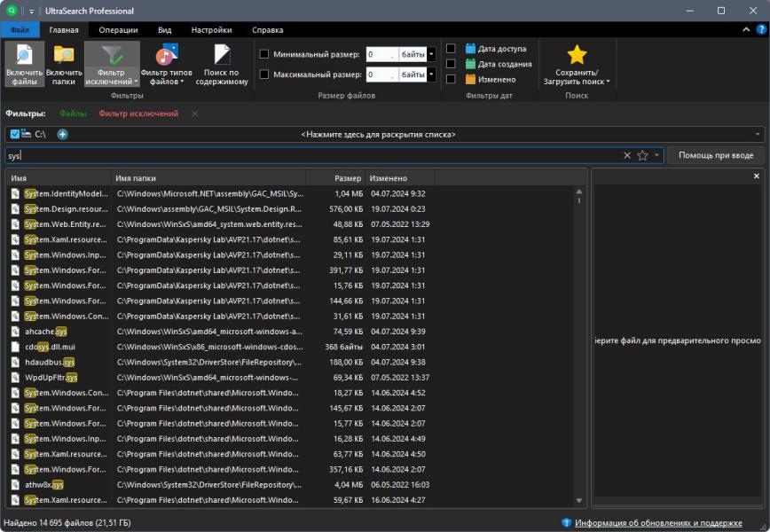
Task: Click the found 14 695 files status text
Action: click(67, 522)
